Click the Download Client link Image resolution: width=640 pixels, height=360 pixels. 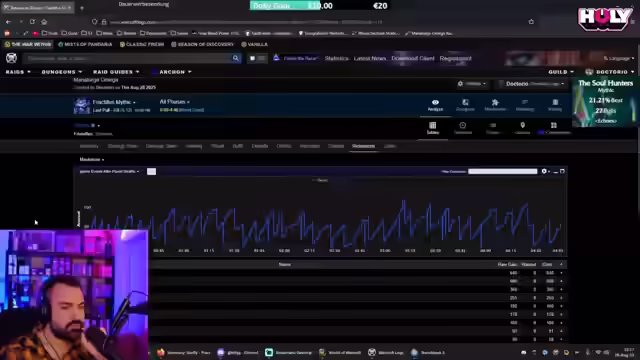tap(413, 58)
